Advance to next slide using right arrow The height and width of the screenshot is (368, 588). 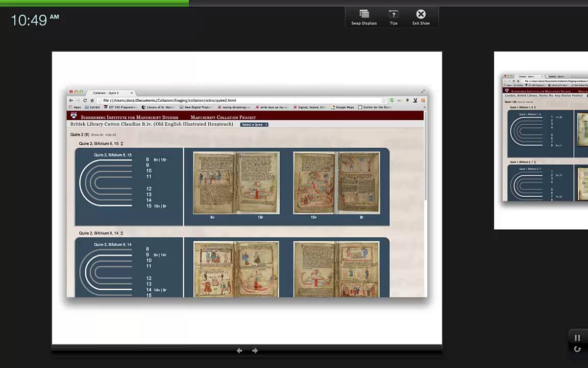pos(255,350)
